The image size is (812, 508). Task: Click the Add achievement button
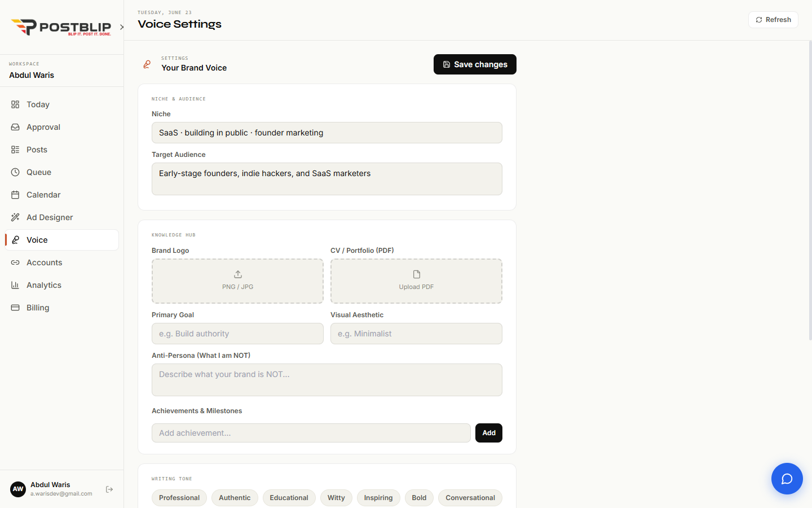click(489, 433)
